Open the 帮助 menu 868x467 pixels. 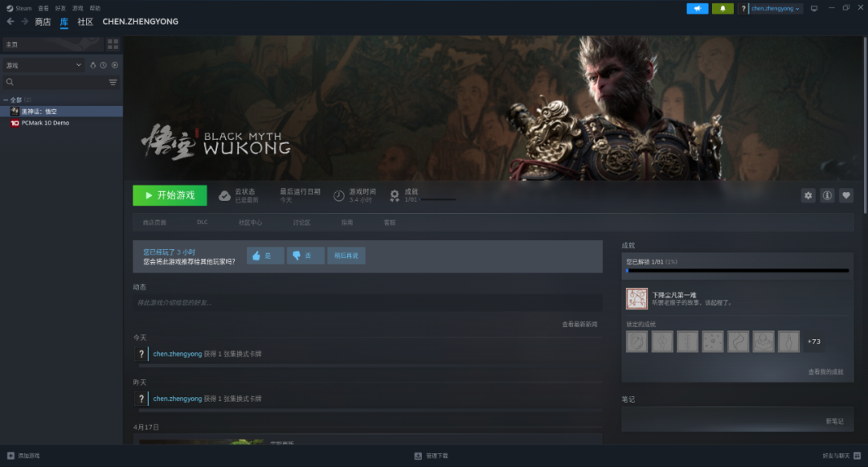(x=95, y=8)
